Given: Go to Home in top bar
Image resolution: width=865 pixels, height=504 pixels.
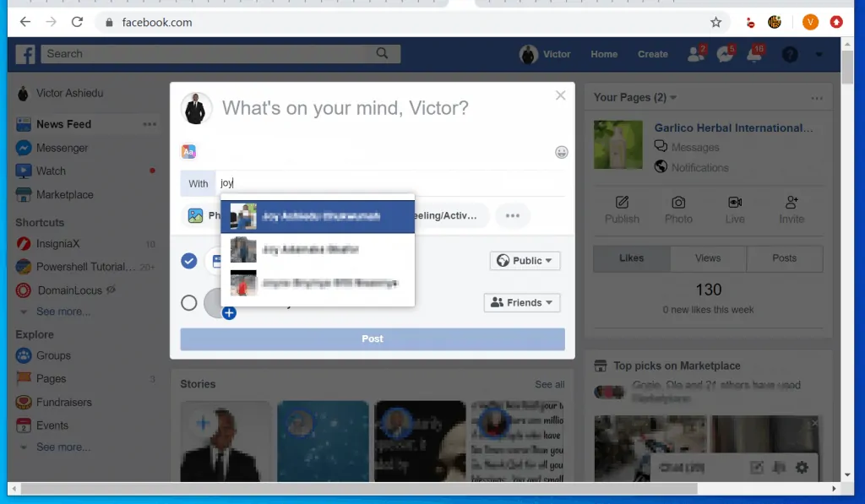Looking at the screenshot, I should point(604,54).
